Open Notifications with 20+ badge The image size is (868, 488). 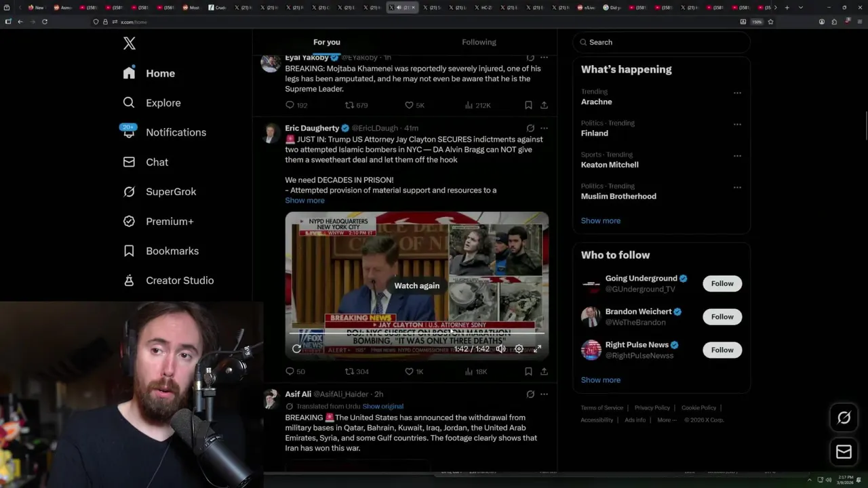pyautogui.click(x=163, y=132)
